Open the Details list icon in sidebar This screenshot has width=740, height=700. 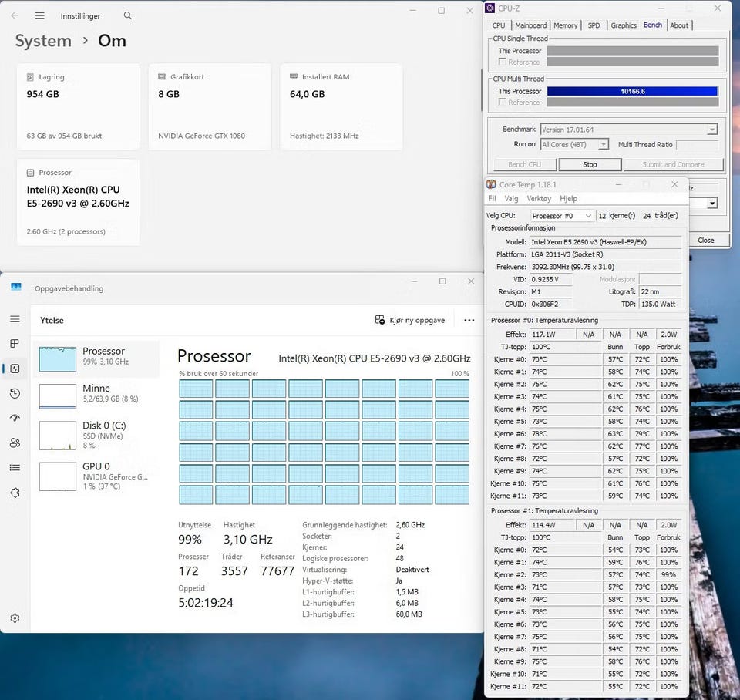15,467
